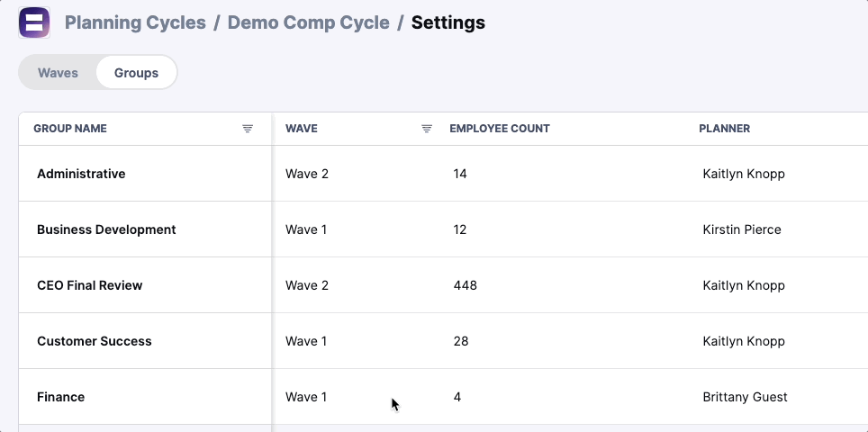Edit planner Brittany Guest cell
Viewport: 868px width, 432px height.
(746, 397)
